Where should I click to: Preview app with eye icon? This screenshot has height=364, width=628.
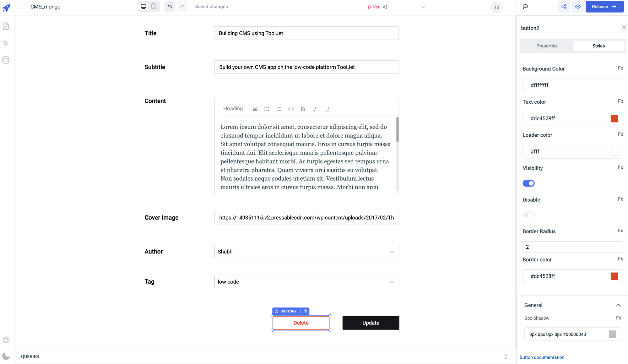click(x=578, y=7)
